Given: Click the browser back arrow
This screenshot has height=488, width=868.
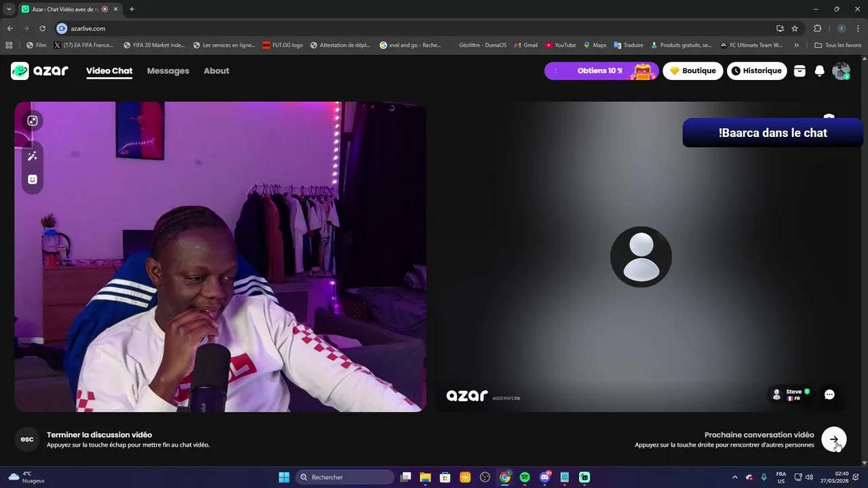Looking at the screenshot, I should pos(9,28).
